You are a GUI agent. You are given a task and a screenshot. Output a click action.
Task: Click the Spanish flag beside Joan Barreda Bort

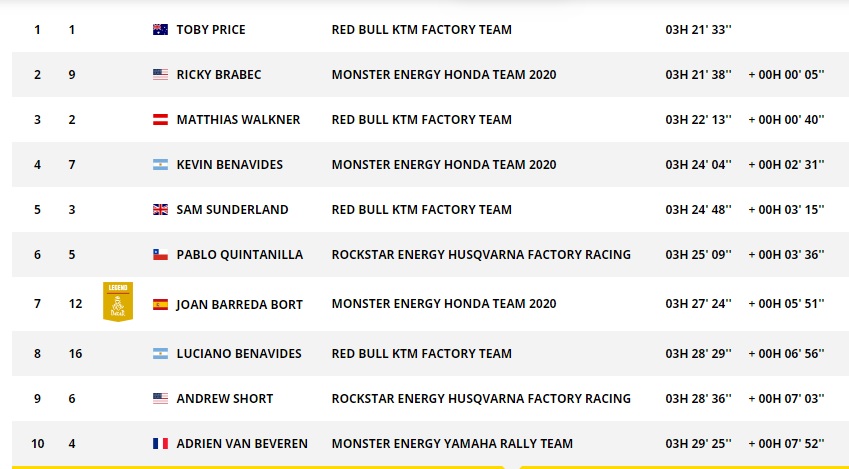(160, 304)
